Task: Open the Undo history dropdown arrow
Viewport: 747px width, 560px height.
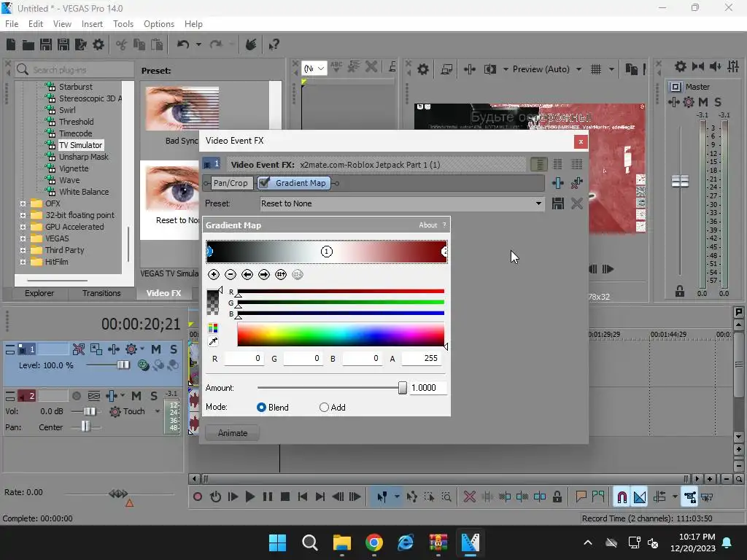Action: tap(198, 44)
